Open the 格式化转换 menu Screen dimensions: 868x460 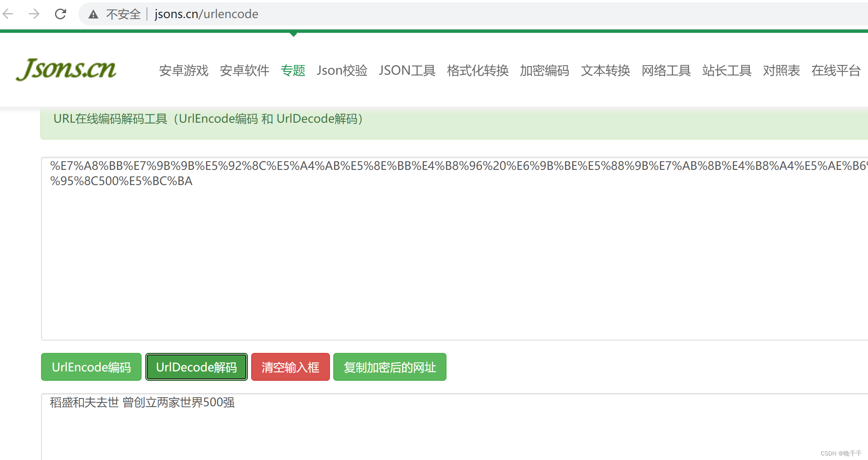(478, 71)
